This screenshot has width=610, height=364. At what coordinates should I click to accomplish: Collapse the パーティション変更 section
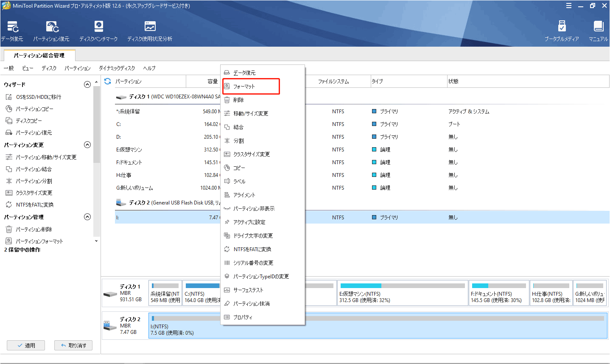pos(87,144)
